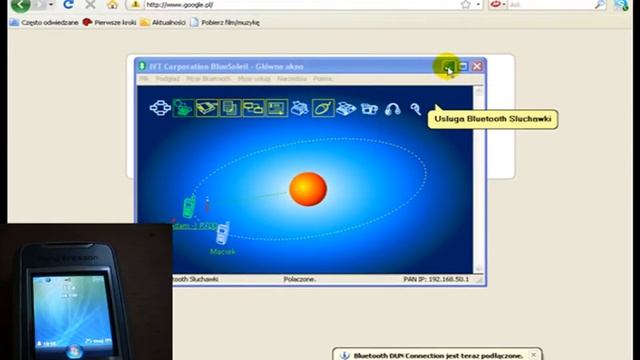Select the small device beside green phone
The width and height of the screenshot is (640, 360).
point(207,205)
